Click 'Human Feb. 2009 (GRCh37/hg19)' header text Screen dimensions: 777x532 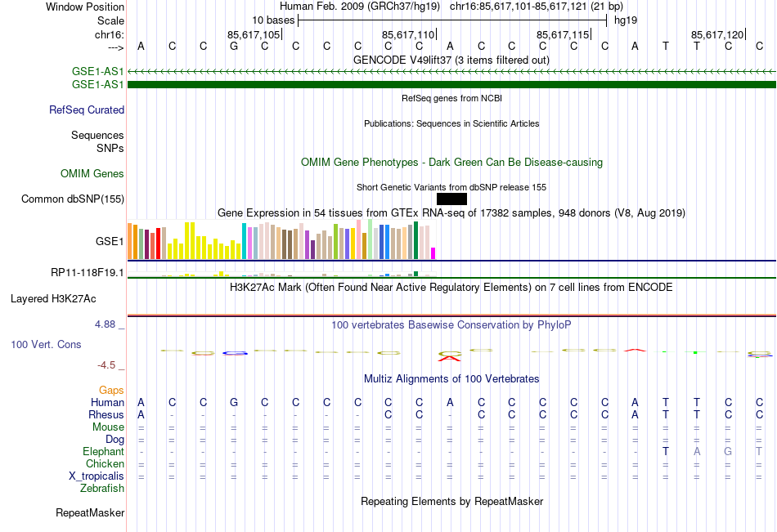359,7
